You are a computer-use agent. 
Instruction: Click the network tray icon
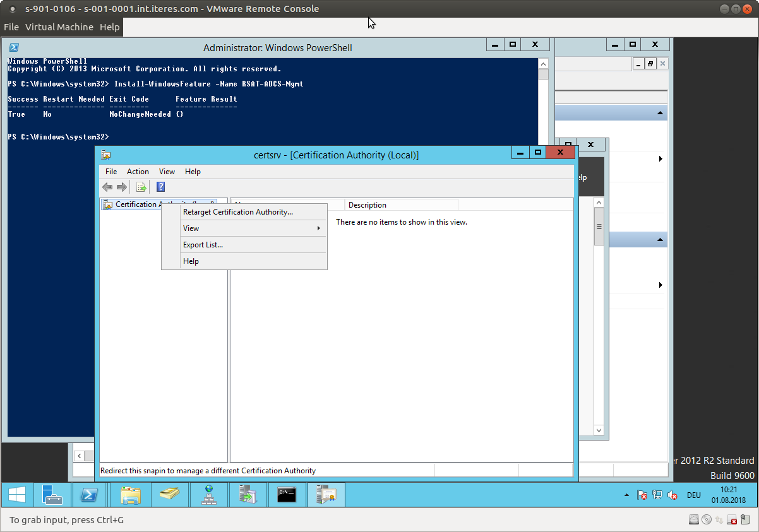pos(657,495)
